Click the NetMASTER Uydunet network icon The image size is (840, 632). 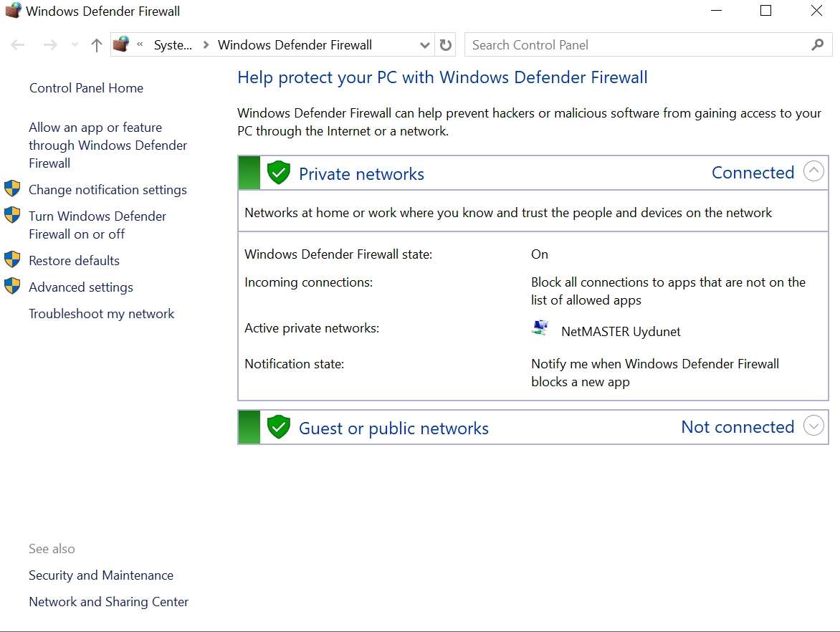pos(540,327)
